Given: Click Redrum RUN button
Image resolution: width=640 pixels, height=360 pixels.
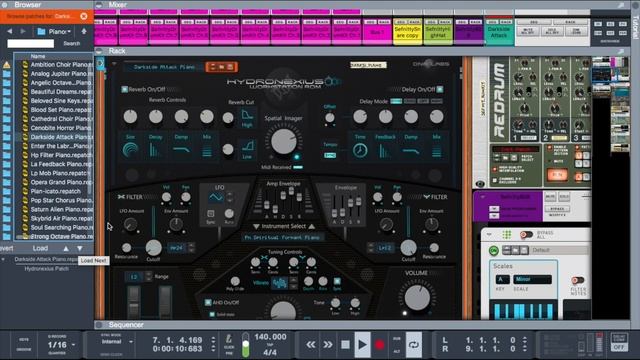Looking at the screenshot, I should (557, 175).
